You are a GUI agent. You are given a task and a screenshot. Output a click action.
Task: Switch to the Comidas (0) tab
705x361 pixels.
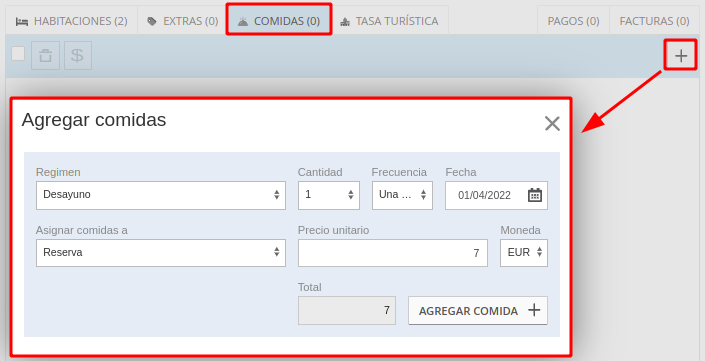point(279,20)
